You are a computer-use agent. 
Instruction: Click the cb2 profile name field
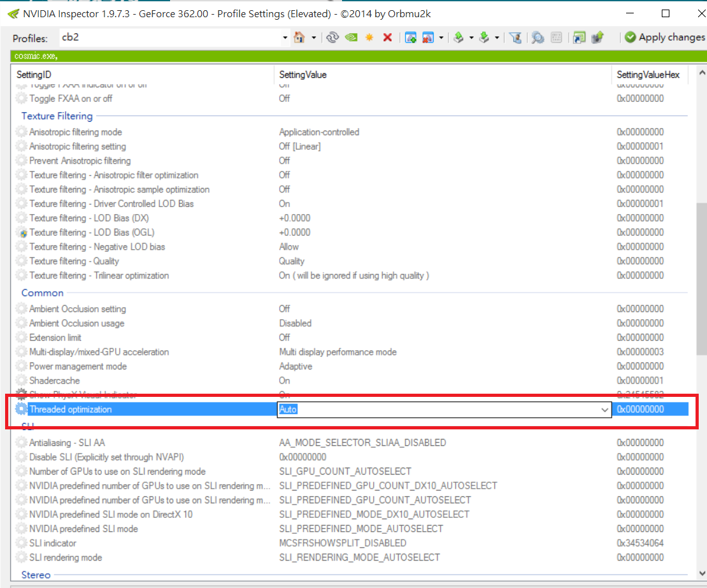click(x=171, y=38)
